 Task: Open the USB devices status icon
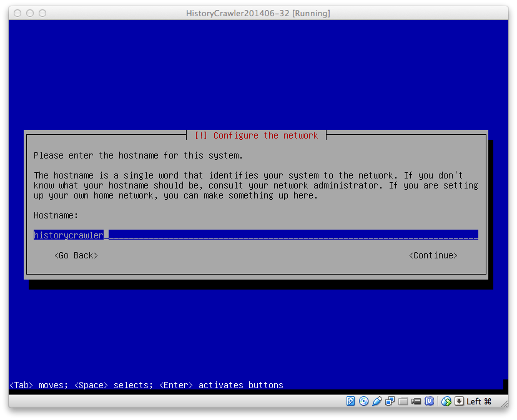pyautogui.click(x=377, y=401)
